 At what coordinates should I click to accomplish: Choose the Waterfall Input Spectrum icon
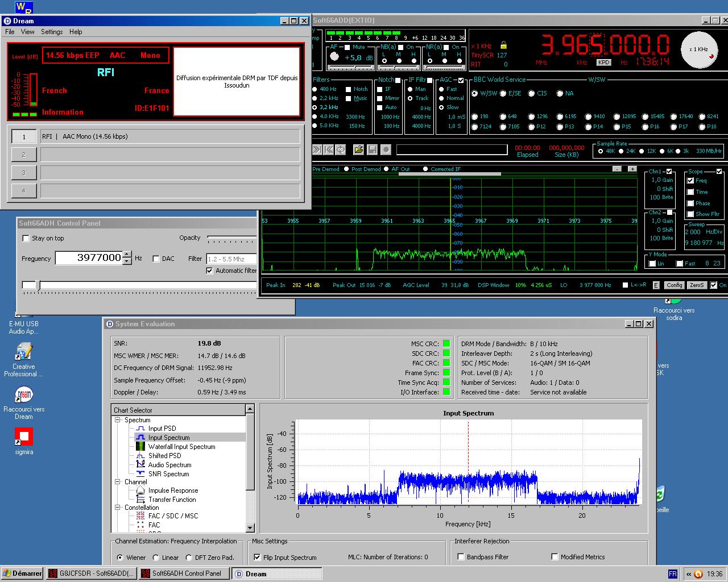140,447
